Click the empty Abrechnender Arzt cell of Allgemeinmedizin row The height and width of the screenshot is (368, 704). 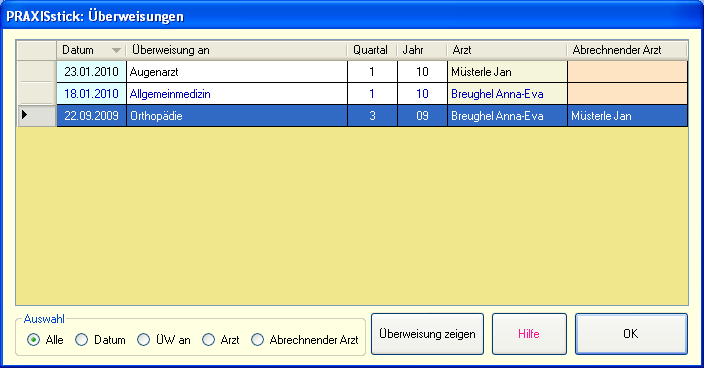(628, 94)
